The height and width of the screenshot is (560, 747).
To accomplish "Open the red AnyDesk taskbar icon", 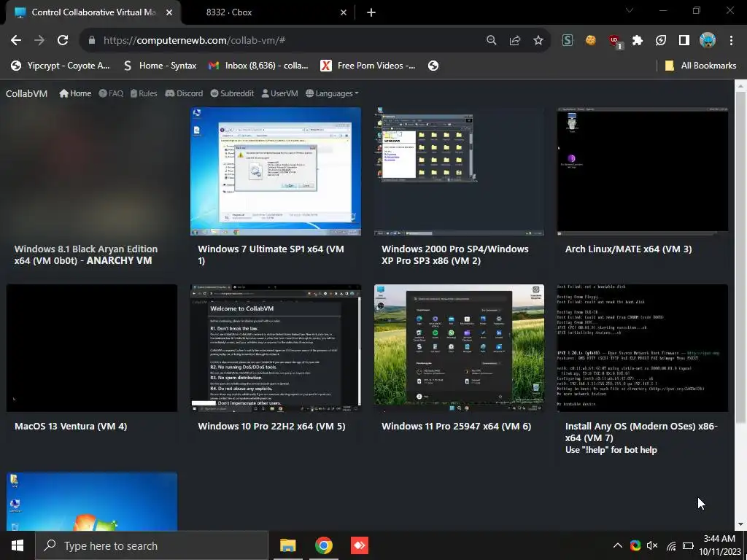I will [x=359, y=545].
